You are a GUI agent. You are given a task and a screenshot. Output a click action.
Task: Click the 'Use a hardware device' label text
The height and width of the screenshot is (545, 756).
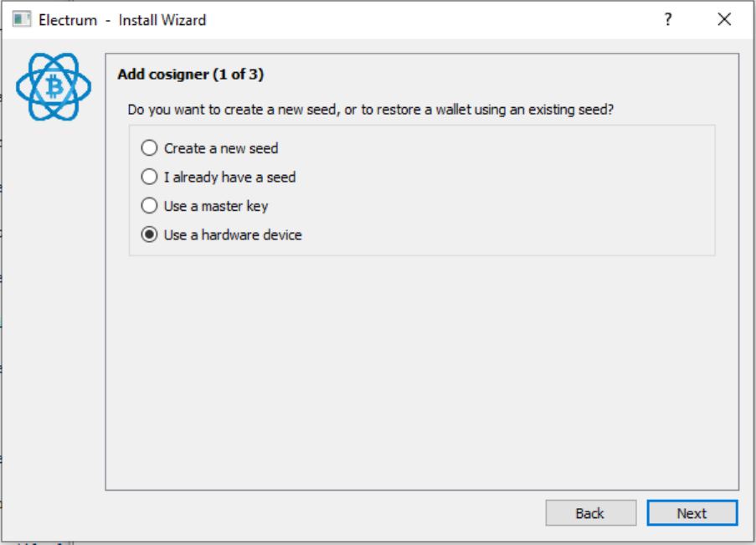[233, 234]
